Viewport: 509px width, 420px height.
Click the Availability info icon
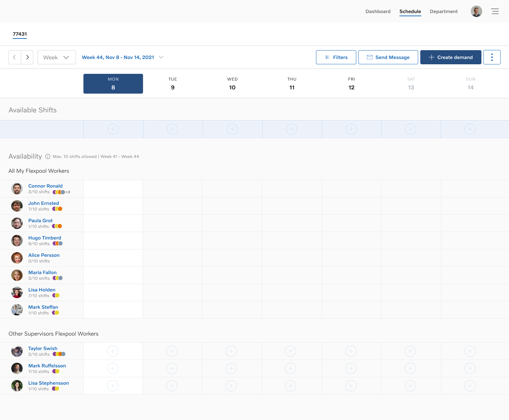click(x=48, y=156)
